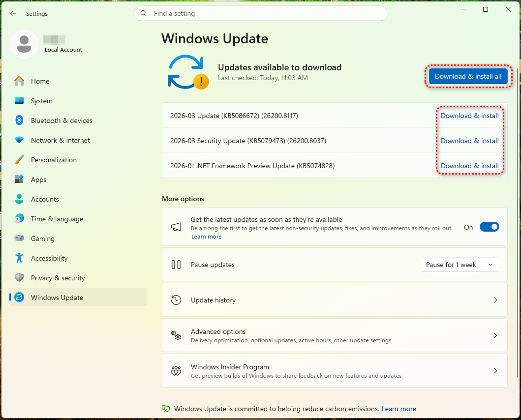Click the user profile avatar picture

[x=24, y=44]
